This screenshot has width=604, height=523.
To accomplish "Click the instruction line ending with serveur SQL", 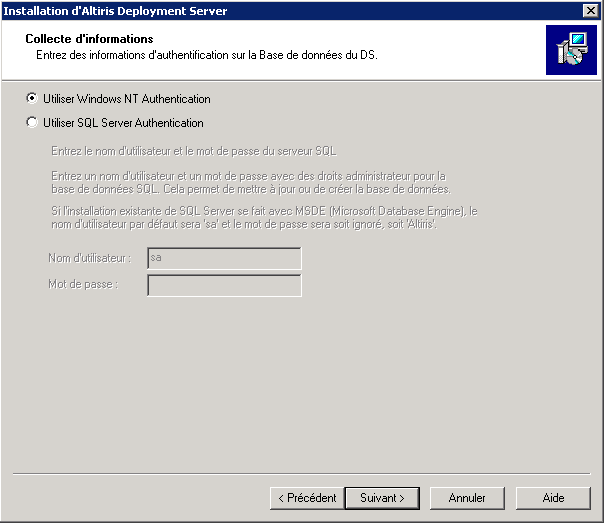I will tap(195, 152).
